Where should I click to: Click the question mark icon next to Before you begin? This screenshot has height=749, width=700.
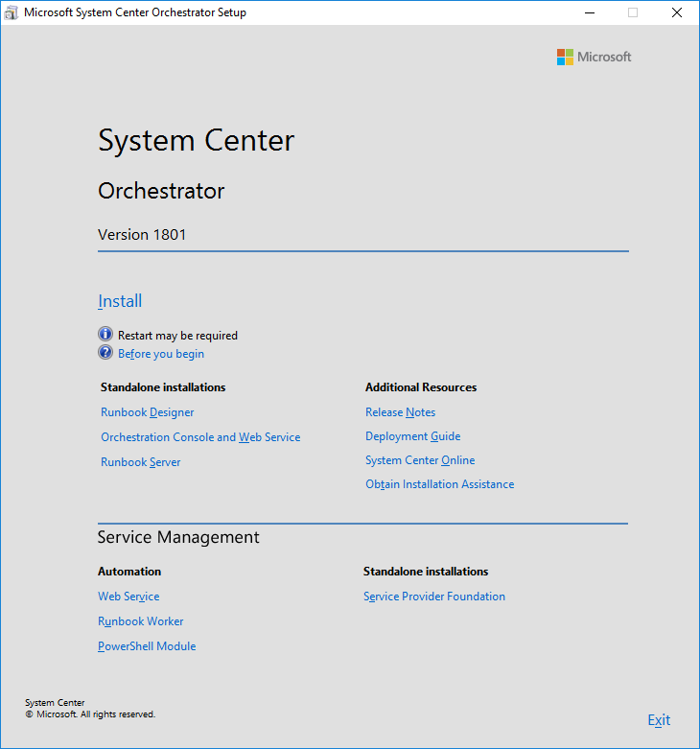click(x=105, y=353)
